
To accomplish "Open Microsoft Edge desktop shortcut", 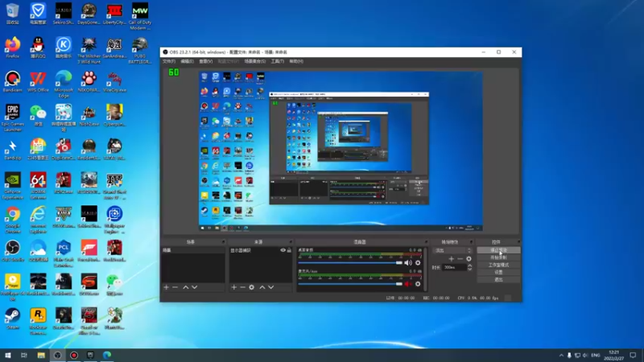I will [x=64, y=84].
